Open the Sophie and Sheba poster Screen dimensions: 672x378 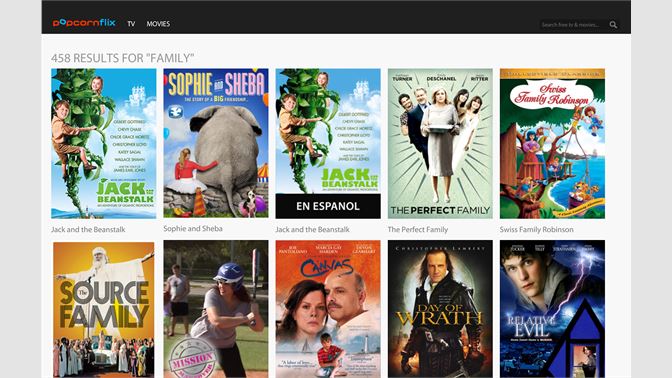point(216,143)
